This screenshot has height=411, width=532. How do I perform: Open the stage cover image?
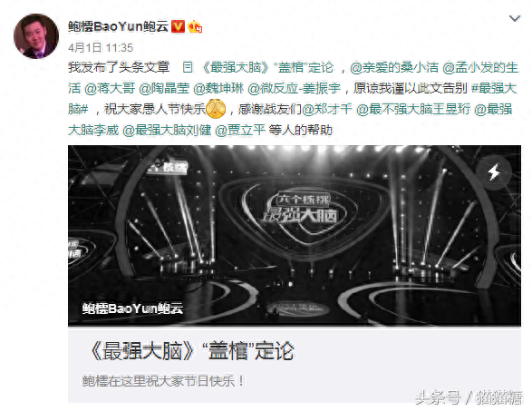295,236
